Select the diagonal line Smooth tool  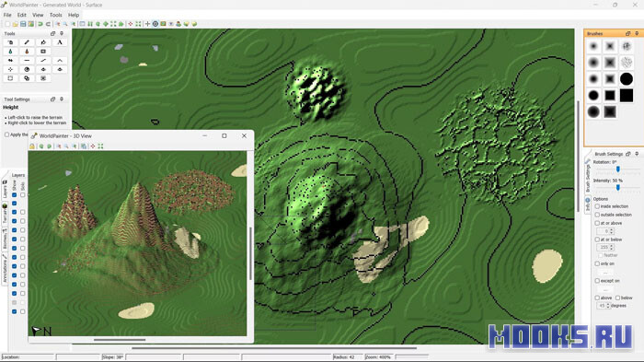(x=43, y=61)
